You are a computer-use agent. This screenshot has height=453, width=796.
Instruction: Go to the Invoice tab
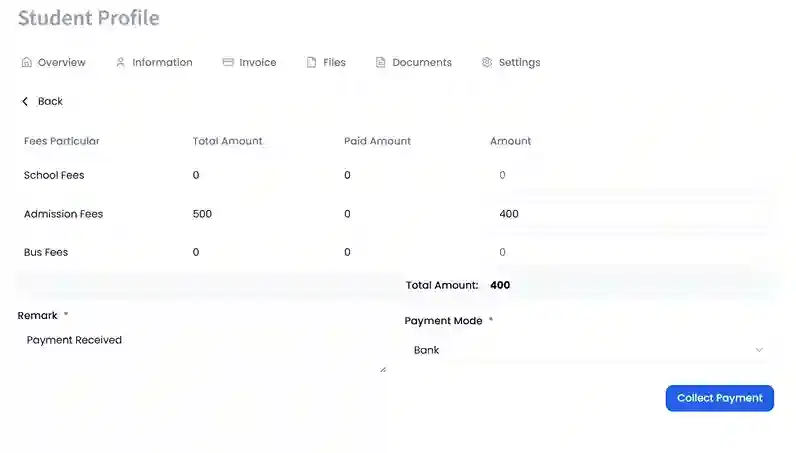[249, 62]
